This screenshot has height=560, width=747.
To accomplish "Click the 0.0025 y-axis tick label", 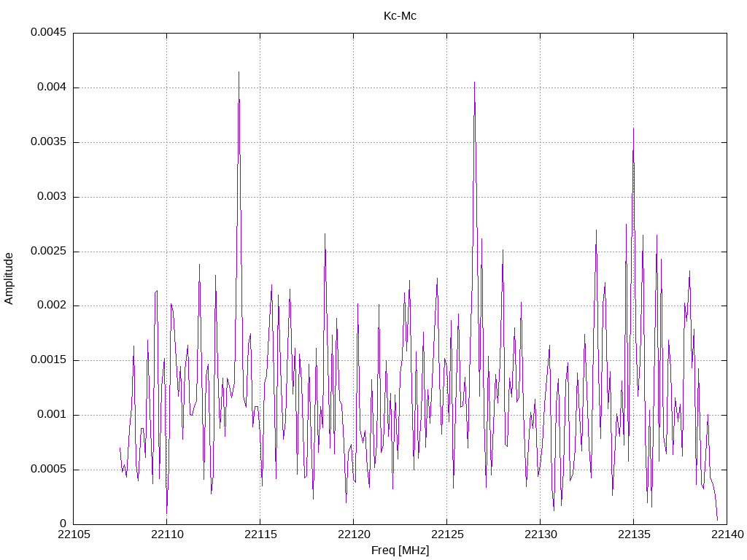I will tap(49, 251).
